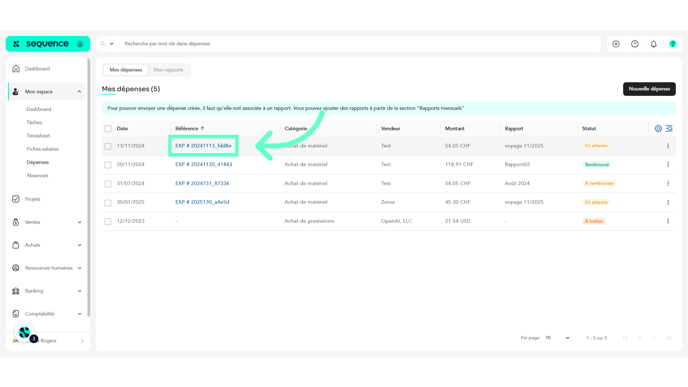Open expense EXP # 20241120_41843
The image size is (688, 387).
204,165
